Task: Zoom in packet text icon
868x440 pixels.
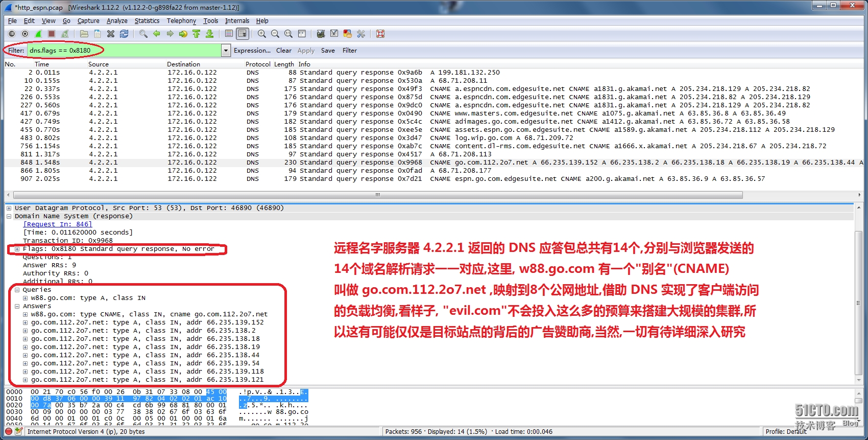Action: (262, 34)
